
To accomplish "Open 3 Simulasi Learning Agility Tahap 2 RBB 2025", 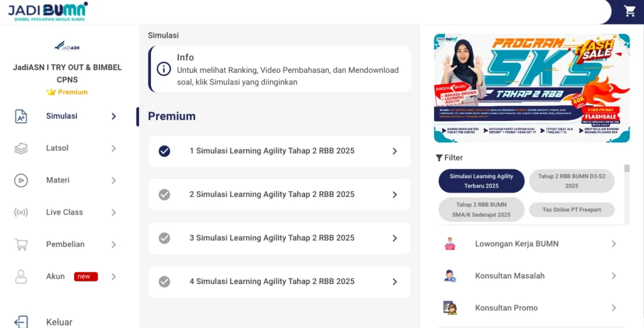I will point(279,239).
